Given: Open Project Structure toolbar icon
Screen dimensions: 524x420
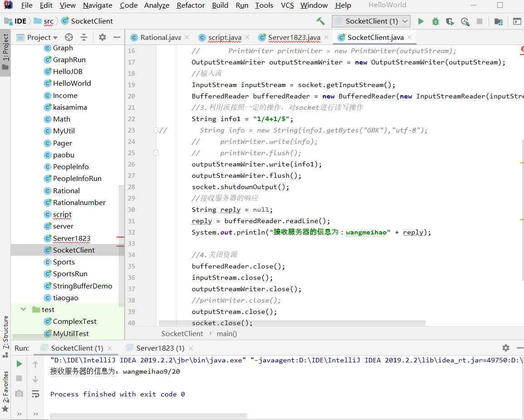Looking at the screenshot, I should [x=498, y=21].
